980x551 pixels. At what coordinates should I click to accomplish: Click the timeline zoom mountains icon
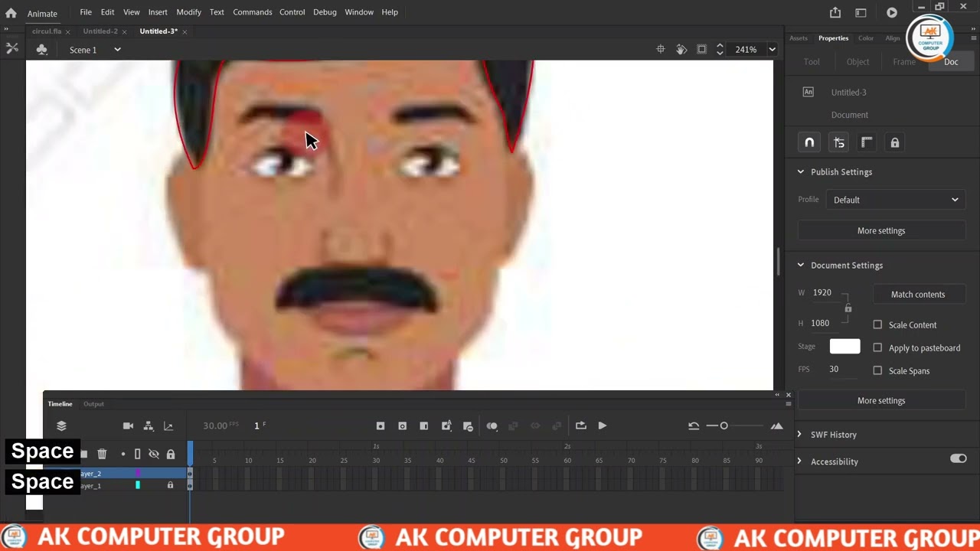[x=776, y=425]
